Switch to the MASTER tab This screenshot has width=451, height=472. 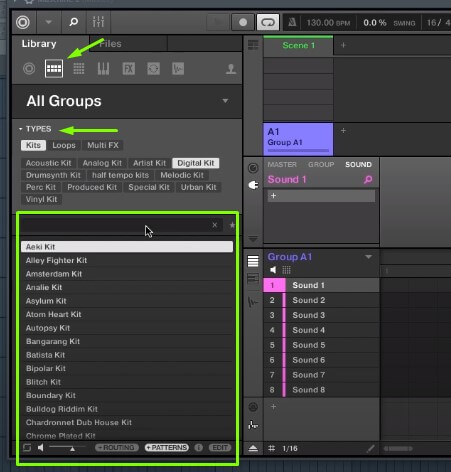pyautogui.click(x=282, y=165)
